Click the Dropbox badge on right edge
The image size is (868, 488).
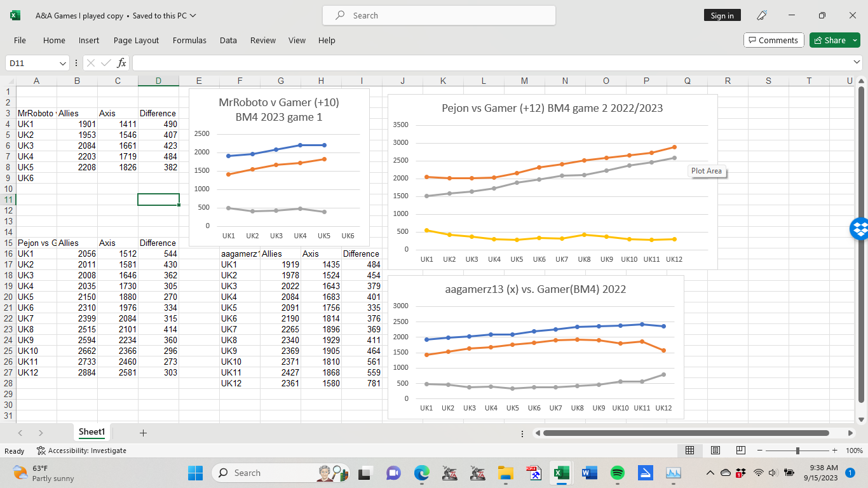click(x=859, y=229)
